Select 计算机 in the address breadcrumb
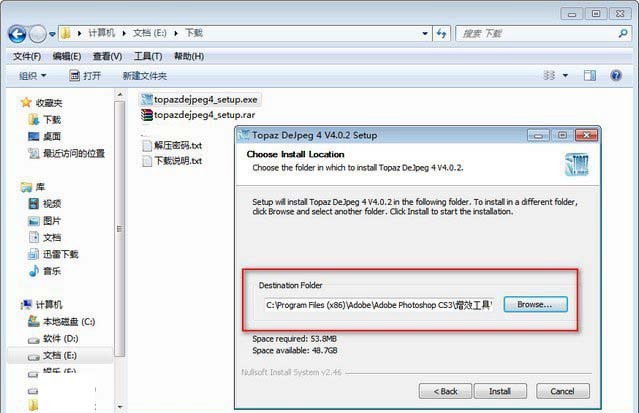The image size is (639, 413). point(101,33)
